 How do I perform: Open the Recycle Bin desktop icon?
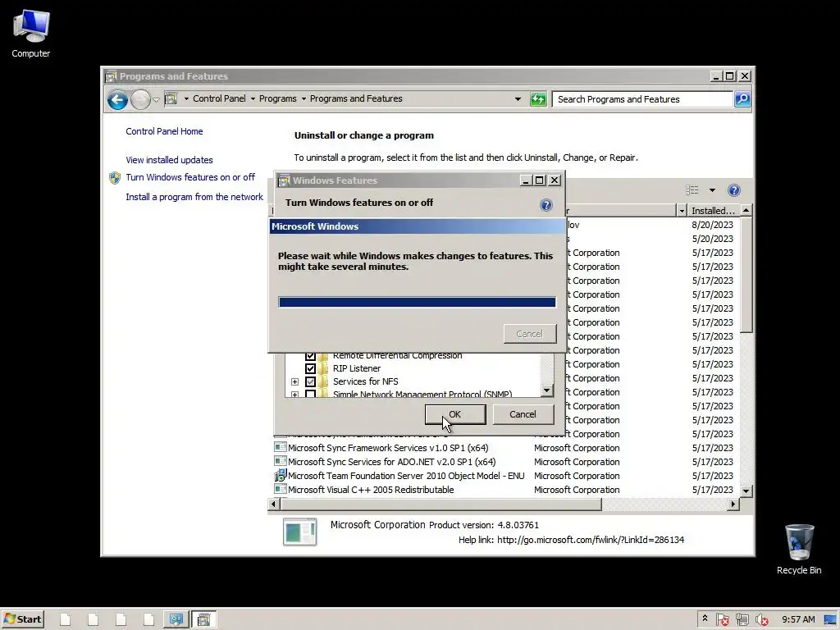(799, 549)
